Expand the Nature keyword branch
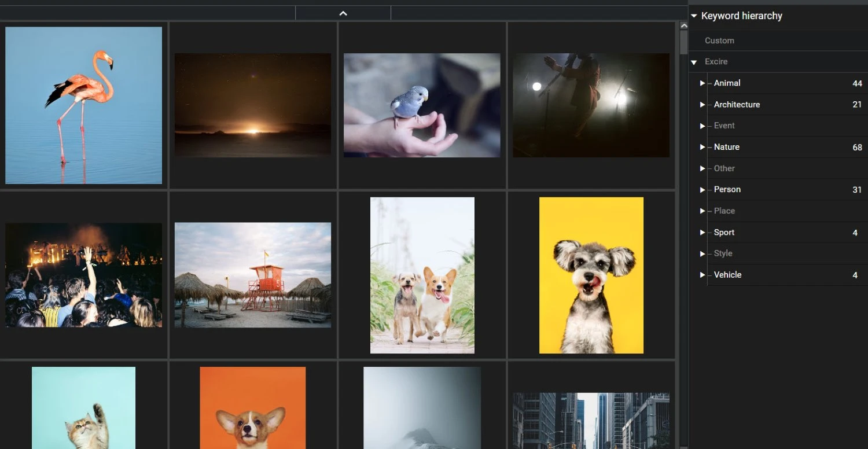The width and height of the screenshot is (868, 449). (702, 147)
